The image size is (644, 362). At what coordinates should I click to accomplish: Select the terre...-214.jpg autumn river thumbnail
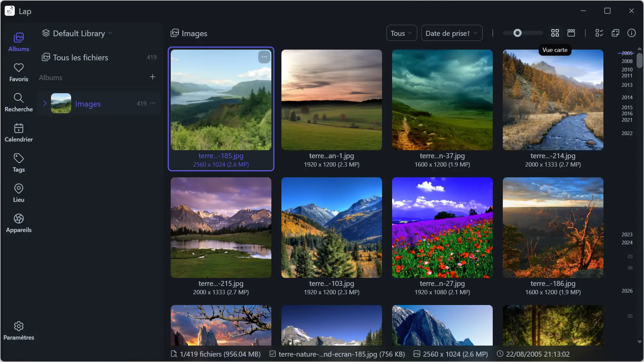[x=553, y=100]
